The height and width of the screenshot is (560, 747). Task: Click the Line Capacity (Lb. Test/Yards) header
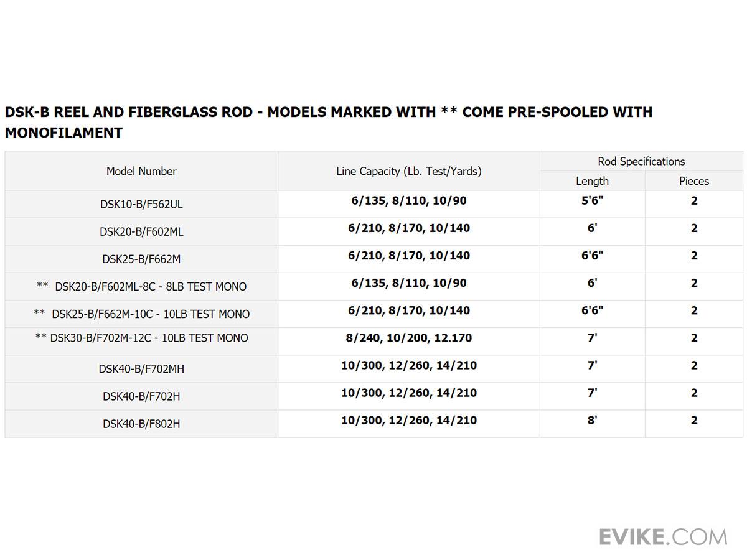click(x=409, y=171)
